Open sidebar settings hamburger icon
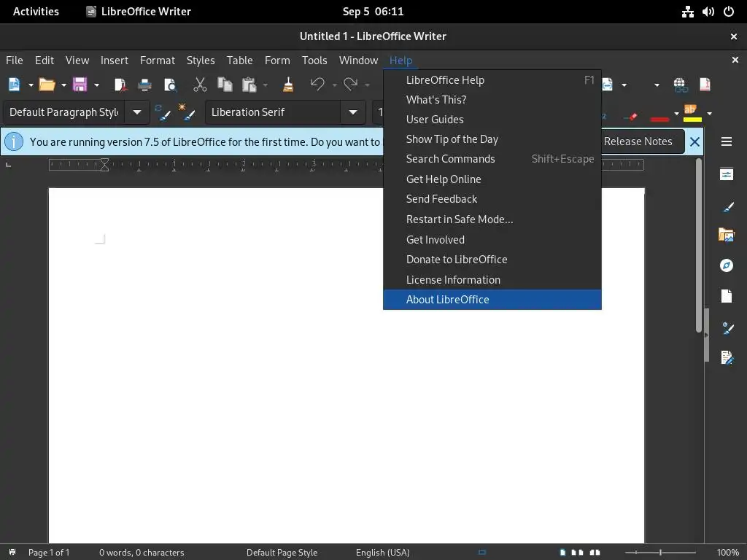 point(726,141)
